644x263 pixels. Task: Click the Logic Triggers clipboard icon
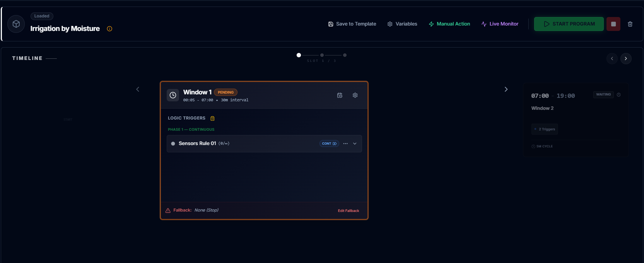tap(212, 118)
